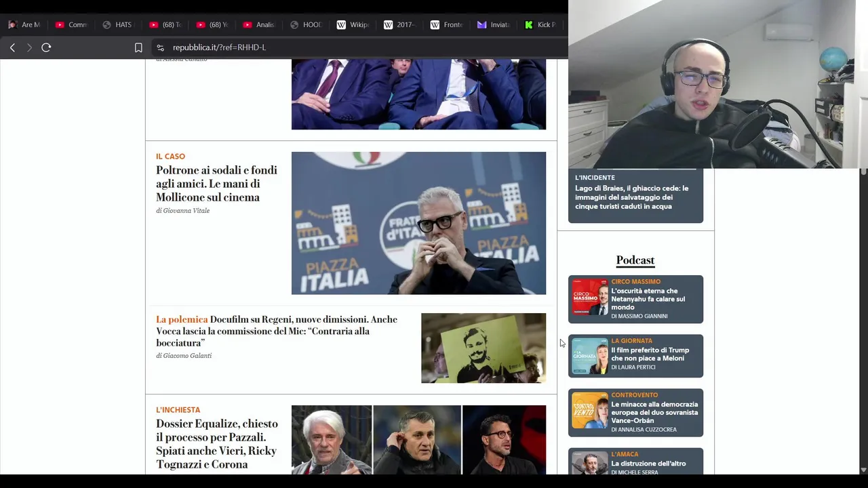Switch to the 'Inviata' tab

tap(494, 24)
